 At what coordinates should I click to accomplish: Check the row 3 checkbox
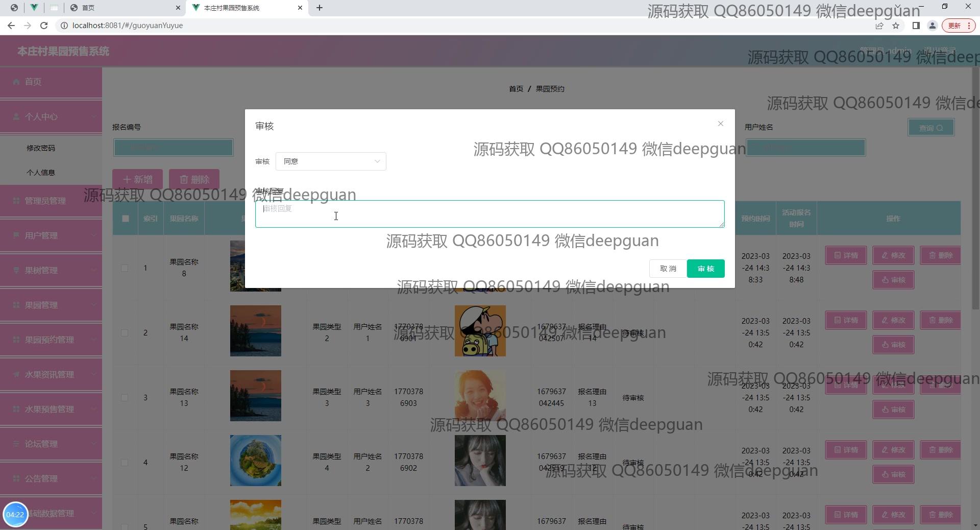click(x=125, y=398)
